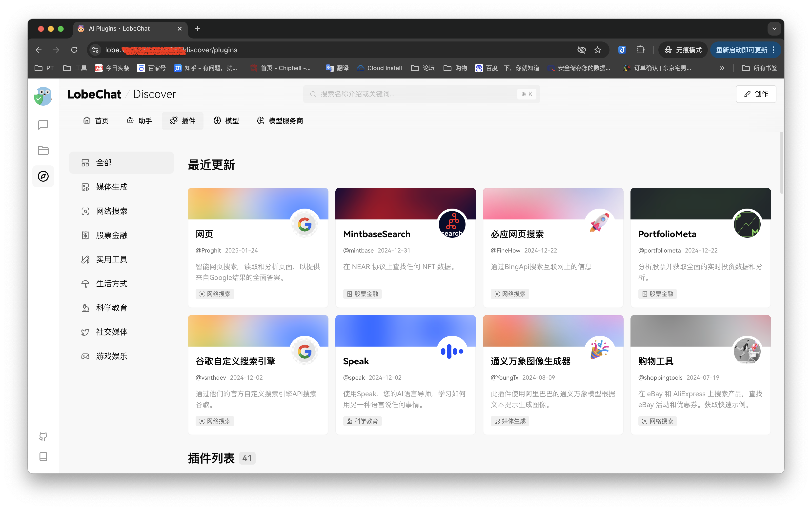Open the 论坛 bookmark folder
Screen dimensions: 812x510
(x=423, y=68)
